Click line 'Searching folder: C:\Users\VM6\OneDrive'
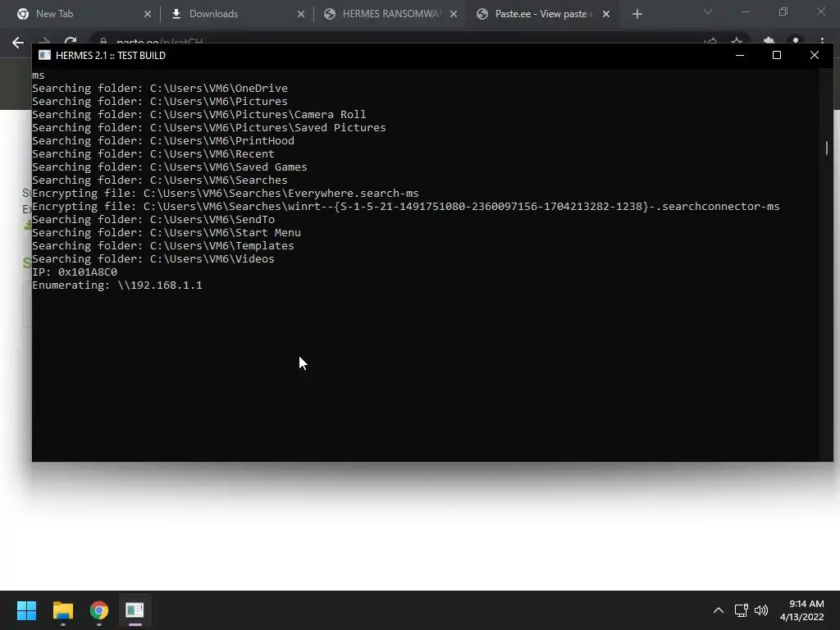This screenshot has width=840, height=630. (160, 89)
